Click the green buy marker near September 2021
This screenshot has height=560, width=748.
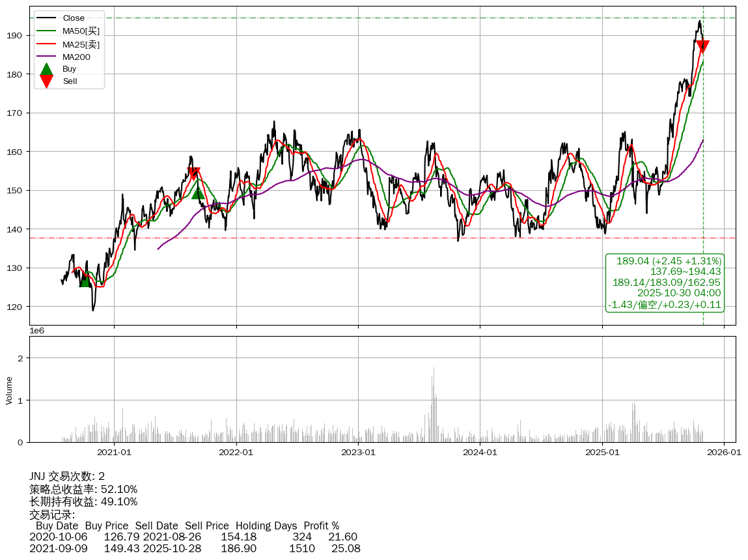click(199, 193)
